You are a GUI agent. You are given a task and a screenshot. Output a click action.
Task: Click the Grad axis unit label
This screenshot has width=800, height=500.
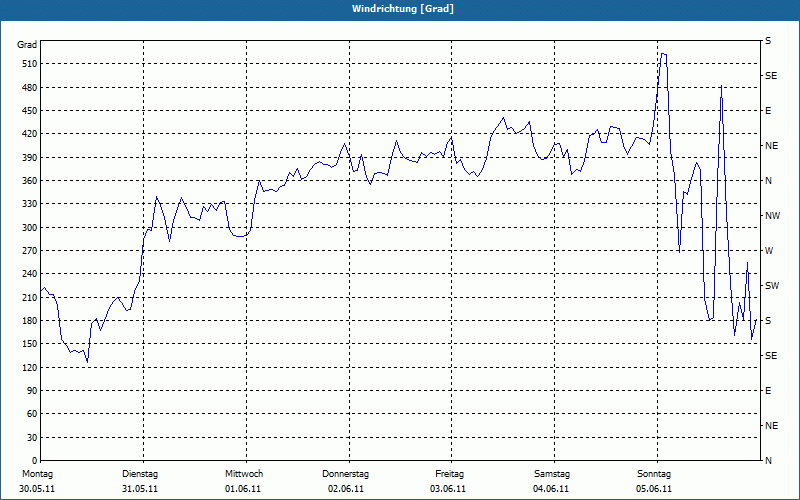coord(27,45)
